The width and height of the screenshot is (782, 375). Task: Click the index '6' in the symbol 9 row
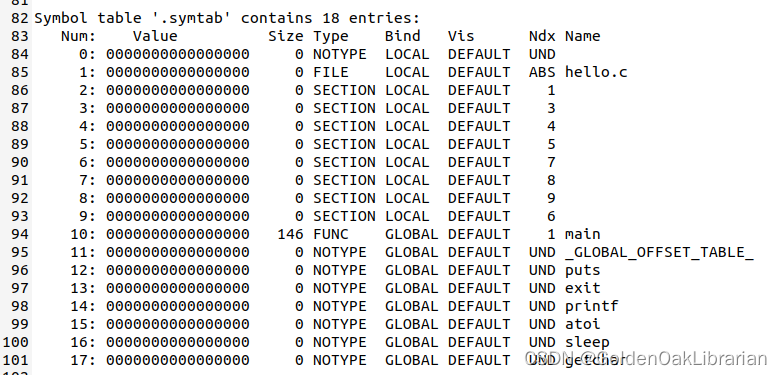tap(551, 216)
